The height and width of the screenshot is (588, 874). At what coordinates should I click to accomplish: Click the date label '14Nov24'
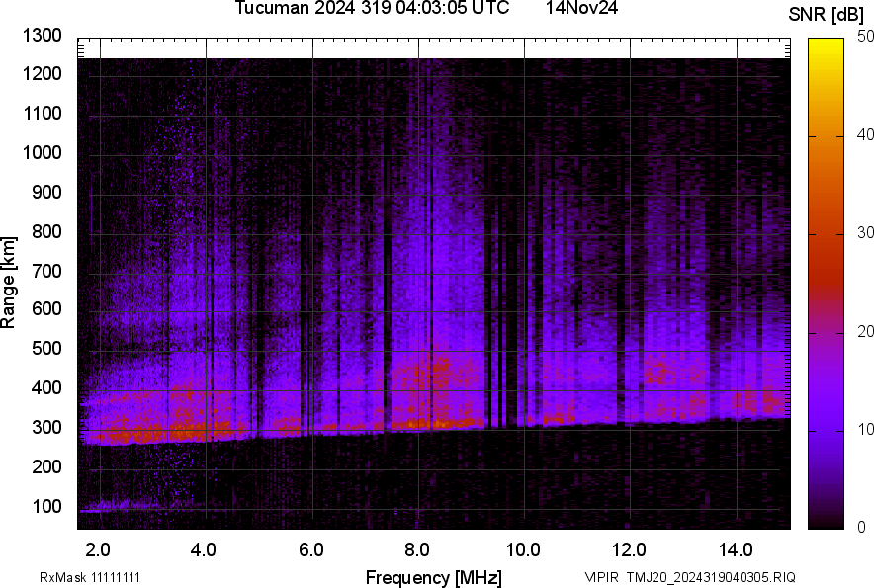(581, 8)
